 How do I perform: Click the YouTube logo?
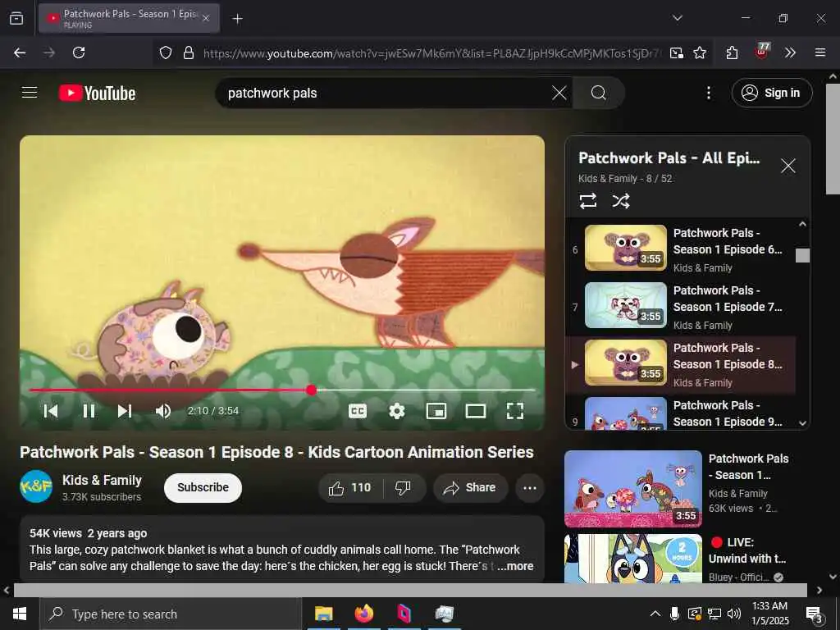pos(97,93)
